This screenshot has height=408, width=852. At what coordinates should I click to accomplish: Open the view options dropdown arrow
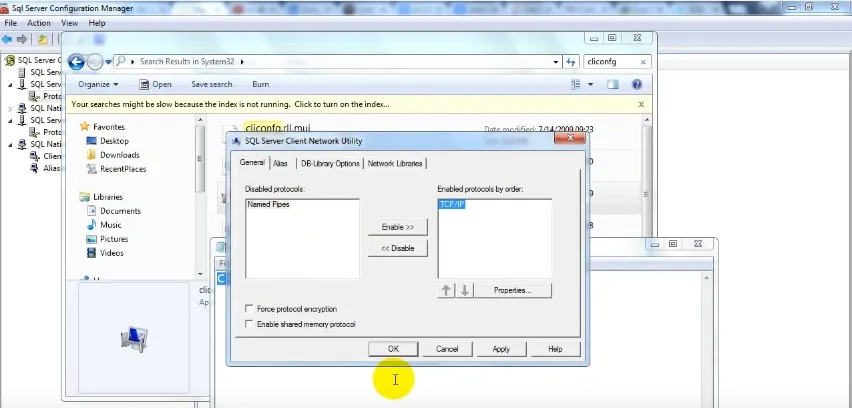[x=591, y=84]
